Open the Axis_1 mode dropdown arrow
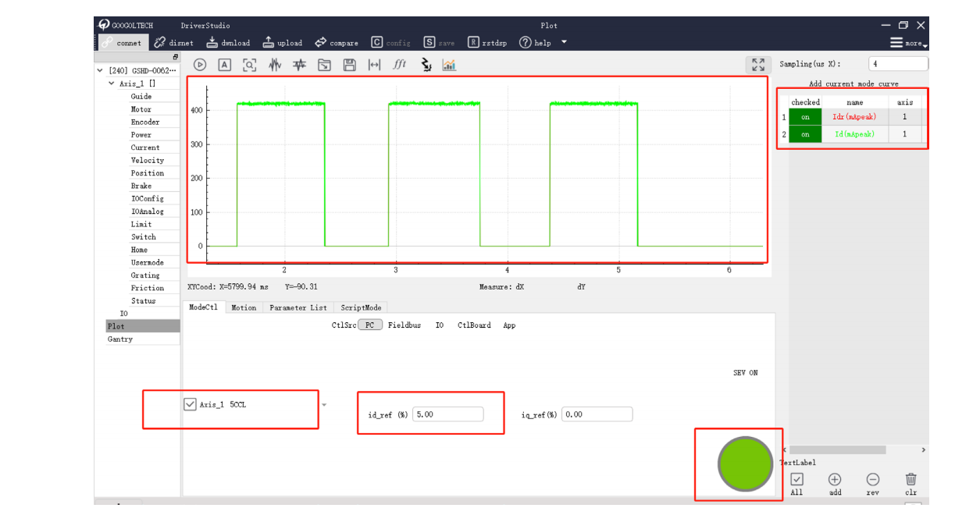 [x=324, y=405]
